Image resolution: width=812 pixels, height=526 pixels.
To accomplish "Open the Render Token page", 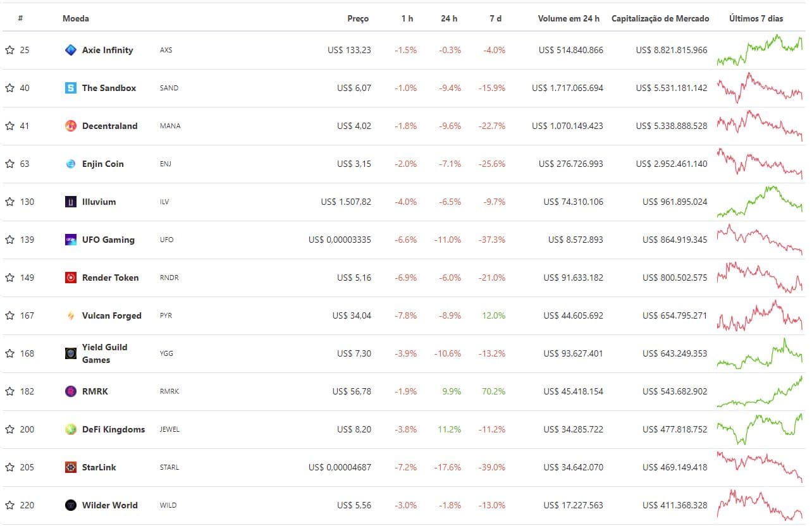I will coord(110,278).
